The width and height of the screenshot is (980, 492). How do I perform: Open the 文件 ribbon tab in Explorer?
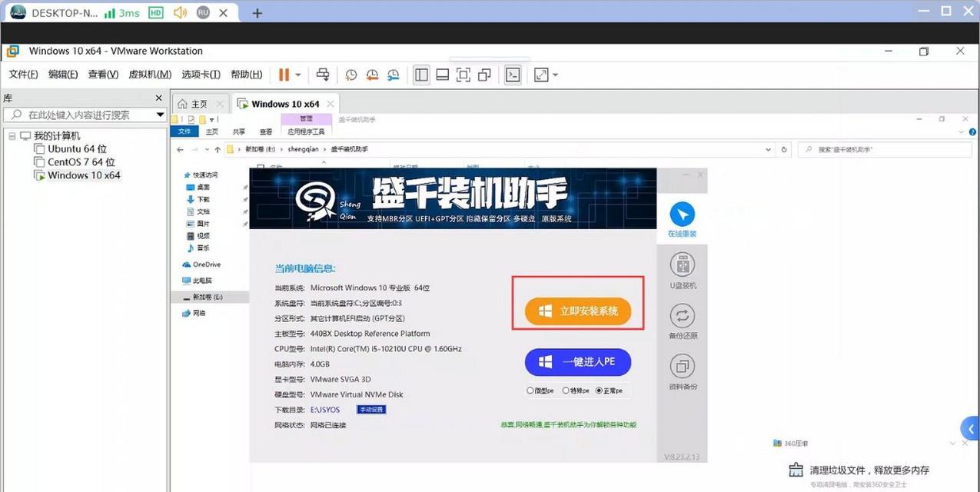(184, 131)
